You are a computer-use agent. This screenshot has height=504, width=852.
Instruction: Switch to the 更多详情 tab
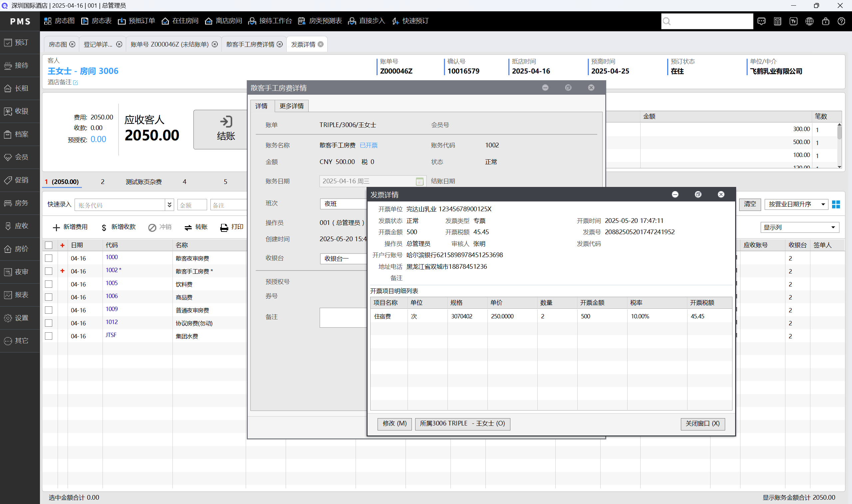[291, 106]
